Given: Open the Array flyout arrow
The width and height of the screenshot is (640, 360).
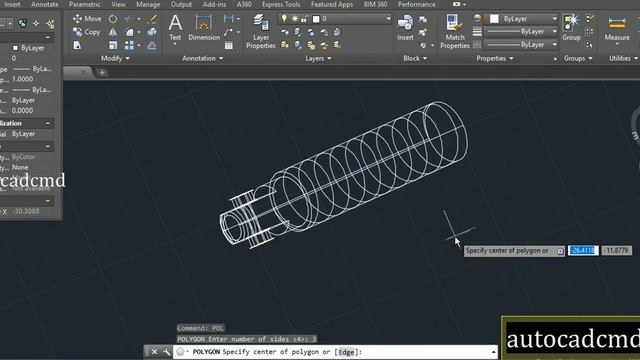Looking at the screenshot, I should tap(139, 45).
